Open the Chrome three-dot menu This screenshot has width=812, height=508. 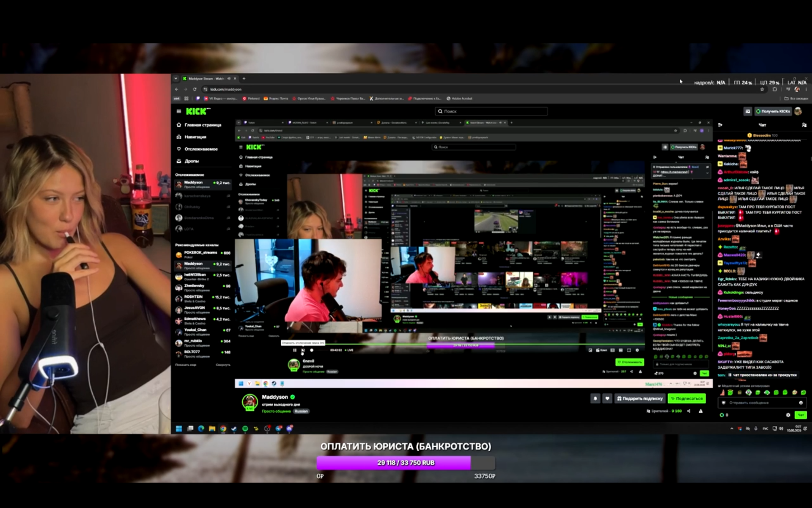click(806, 89)
